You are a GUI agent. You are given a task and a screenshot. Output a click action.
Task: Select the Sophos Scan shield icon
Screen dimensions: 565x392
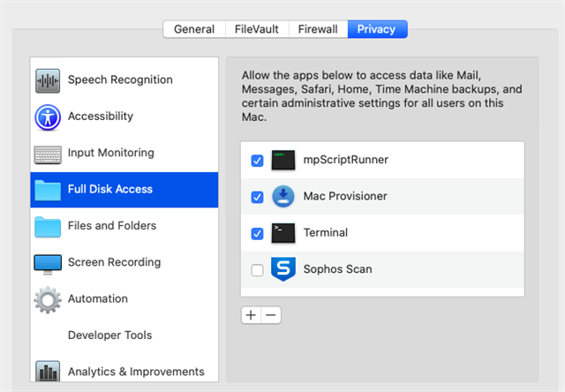click(x=283, y=268)
